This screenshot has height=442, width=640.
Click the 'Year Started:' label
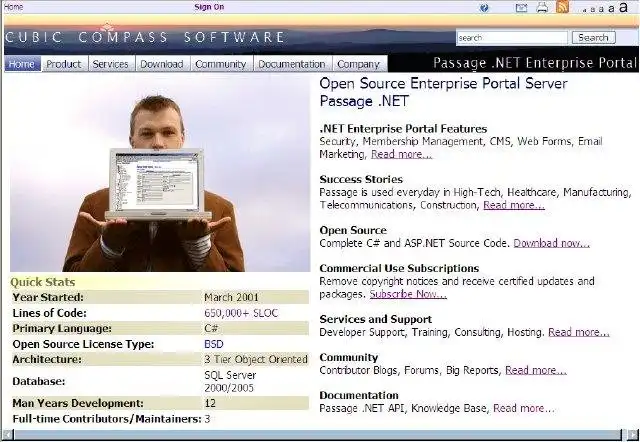[x=48, y=298]
